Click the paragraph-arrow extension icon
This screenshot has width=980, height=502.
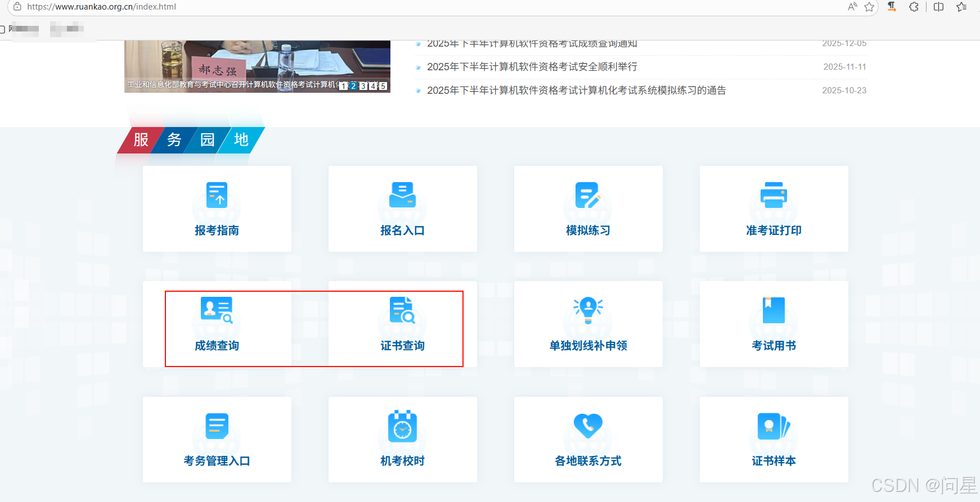pyautogui.click(x=892, y=7)
